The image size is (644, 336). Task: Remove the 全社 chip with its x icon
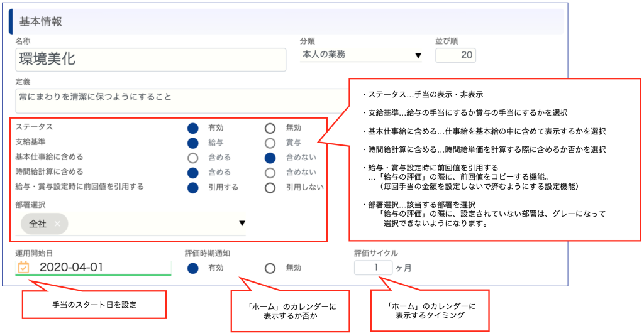click(x=57, y=224)
